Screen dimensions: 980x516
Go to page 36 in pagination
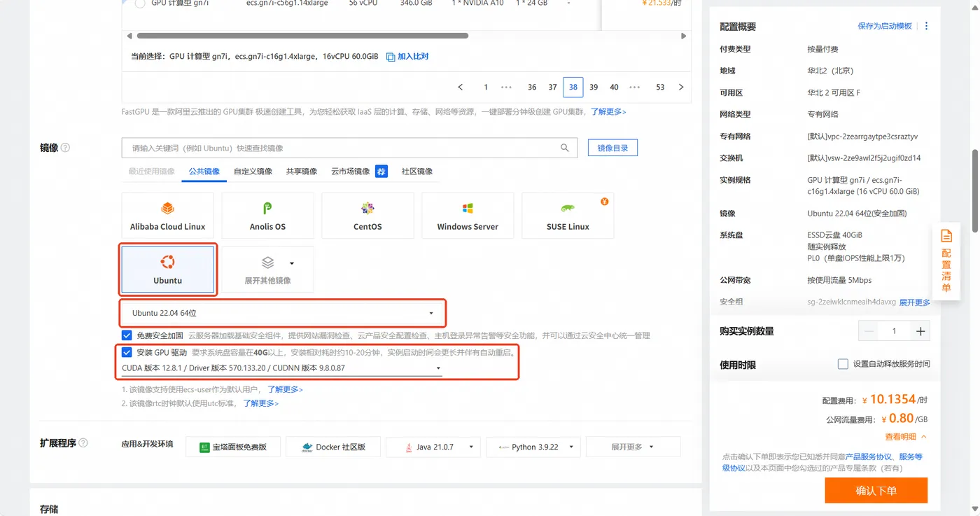coord(532,87)
